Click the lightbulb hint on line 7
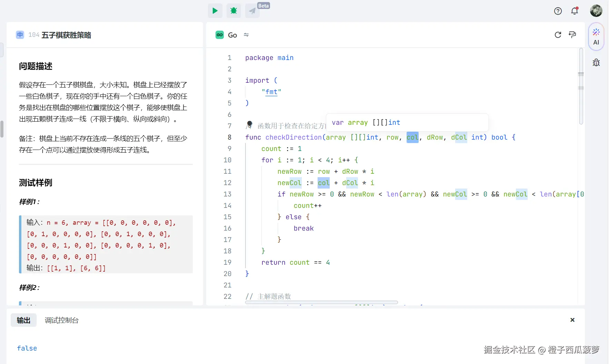The height and width of the screenshot is (364, 609). 249,124
